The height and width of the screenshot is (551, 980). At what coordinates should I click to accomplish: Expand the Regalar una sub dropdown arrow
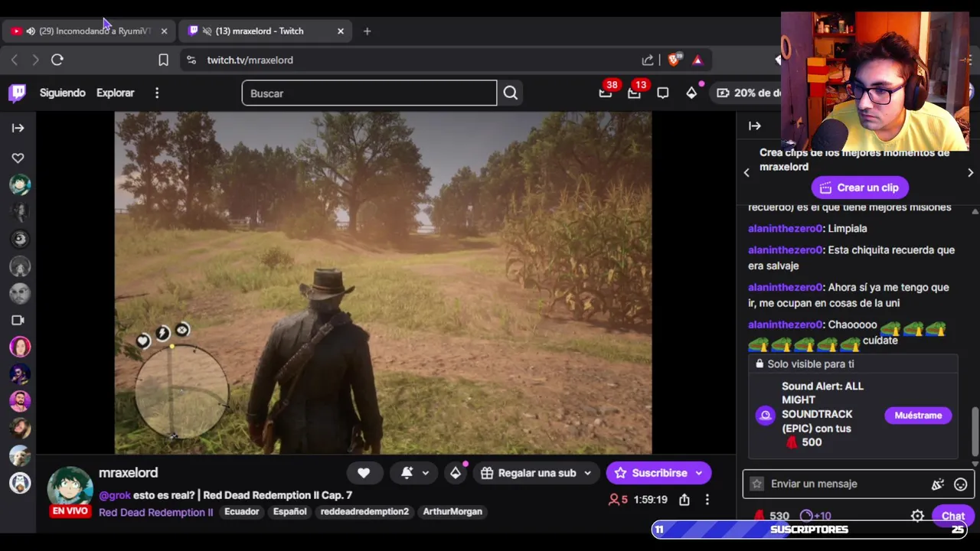588,473
